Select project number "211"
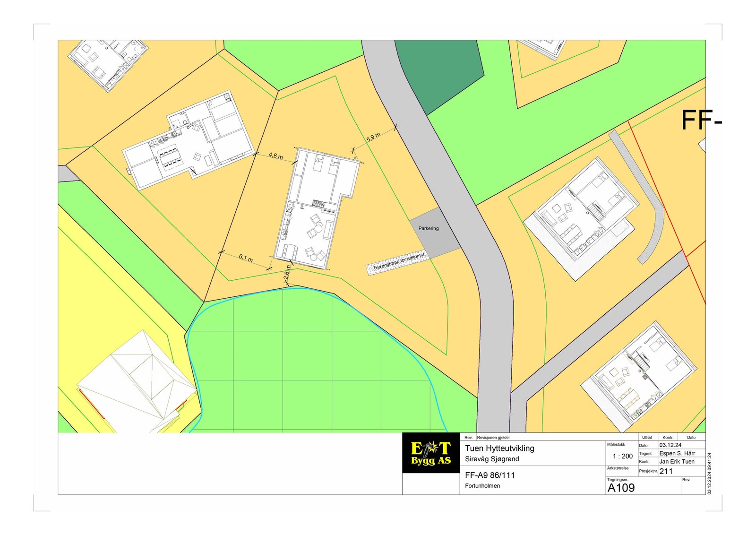The image size is (756, 535). (x=666, y=471)
